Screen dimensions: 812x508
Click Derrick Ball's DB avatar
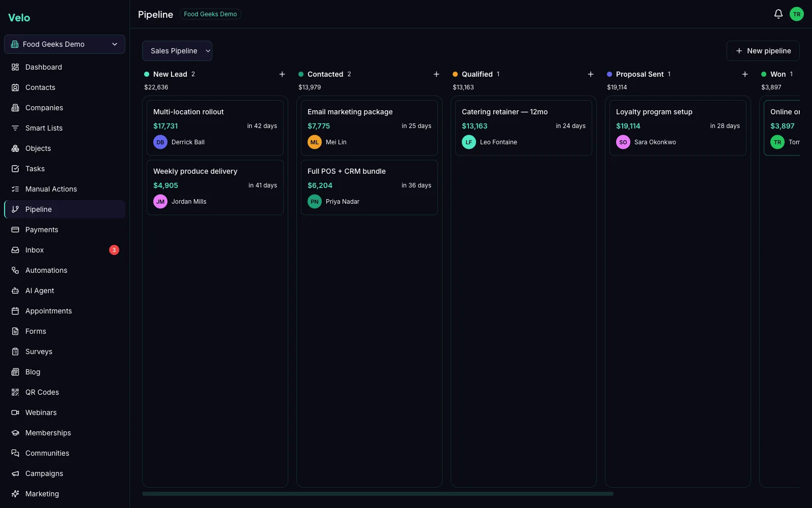tap(160, 142)
